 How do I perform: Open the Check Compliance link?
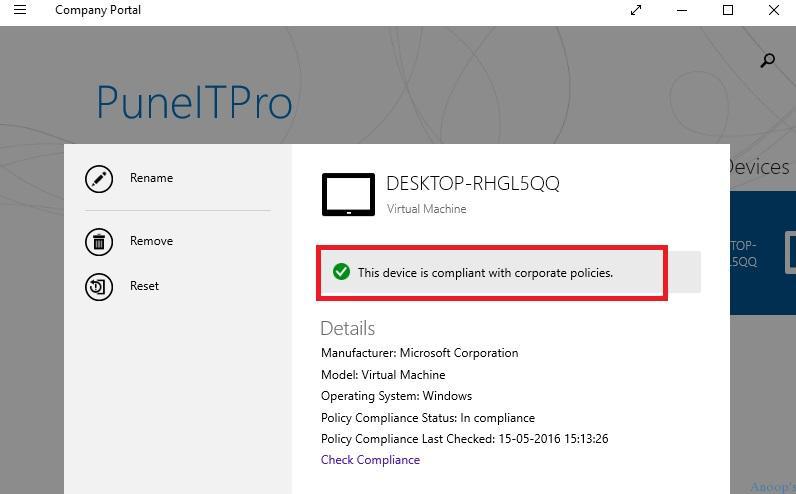pos(370,460)
